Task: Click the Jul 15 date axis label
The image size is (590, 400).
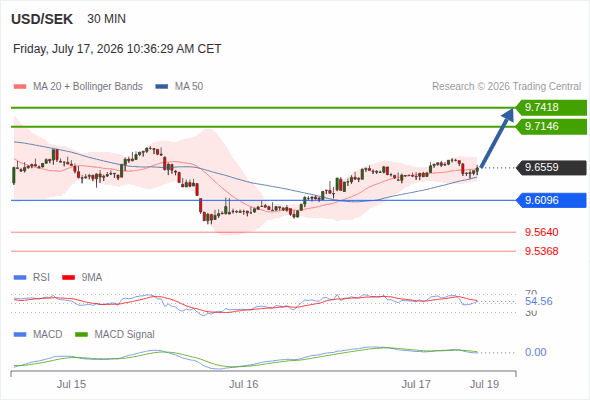Action: (x=71, y=384)
